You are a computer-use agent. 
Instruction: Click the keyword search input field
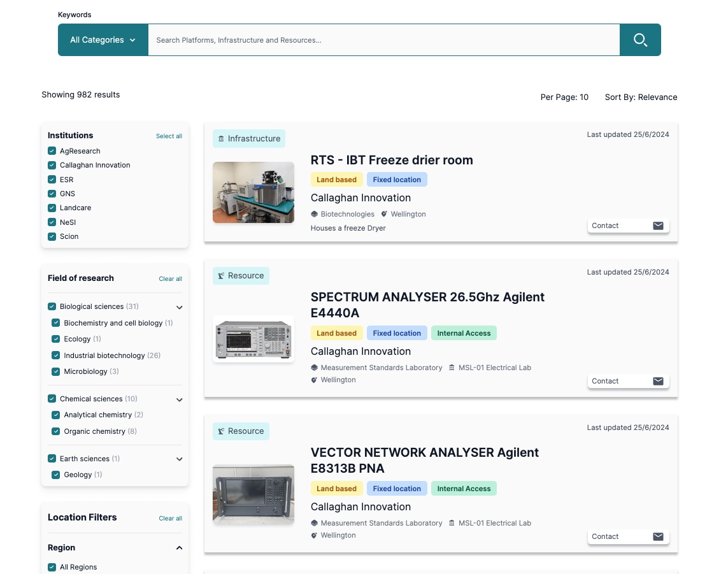383,40
